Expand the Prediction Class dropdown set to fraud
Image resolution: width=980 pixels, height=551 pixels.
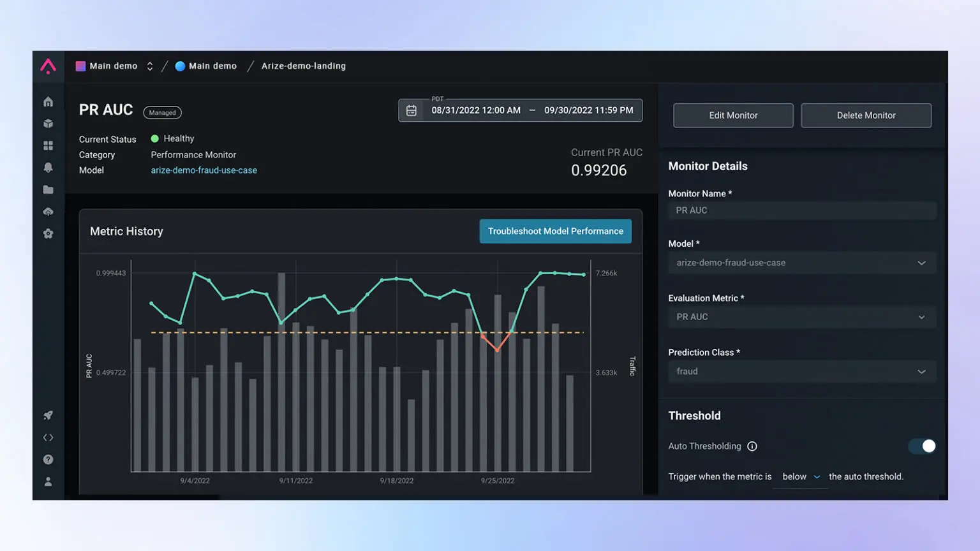(x=801, y=372)
